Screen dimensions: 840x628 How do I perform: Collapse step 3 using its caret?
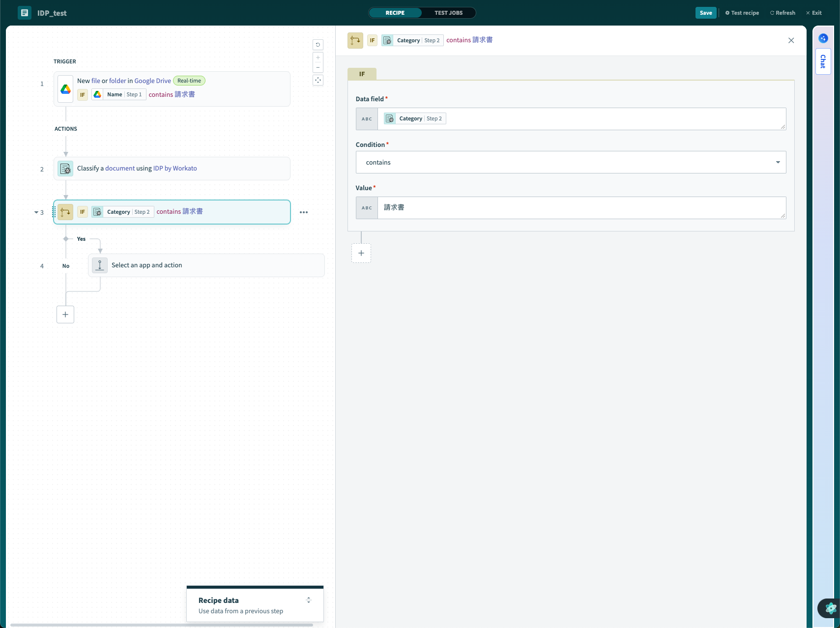(36, 212)
